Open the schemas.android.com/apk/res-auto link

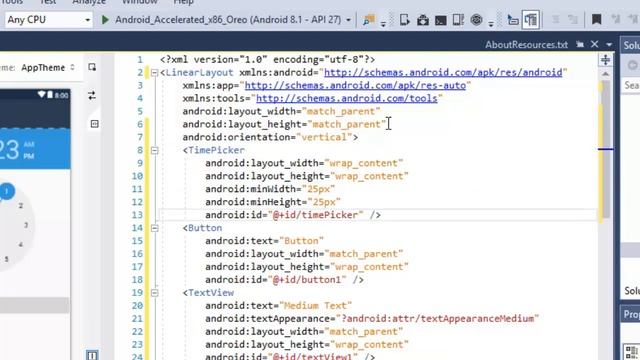coord(355,85)
